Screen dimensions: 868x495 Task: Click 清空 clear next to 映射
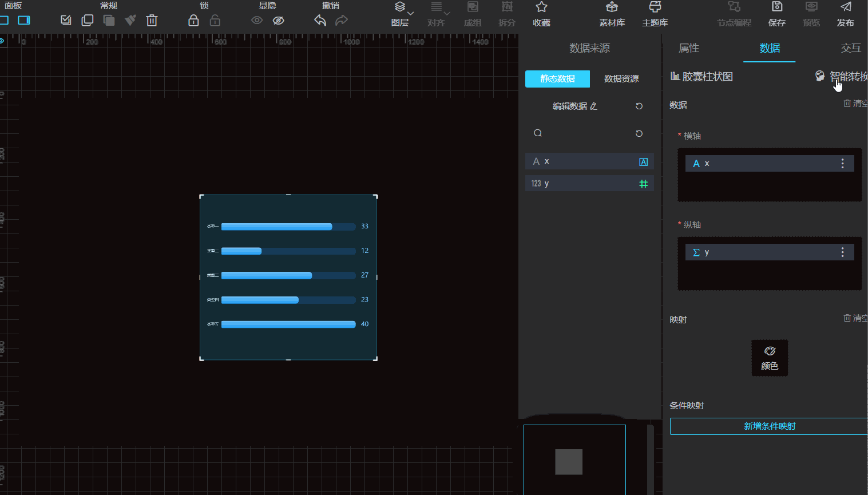[x=855, y=318]
